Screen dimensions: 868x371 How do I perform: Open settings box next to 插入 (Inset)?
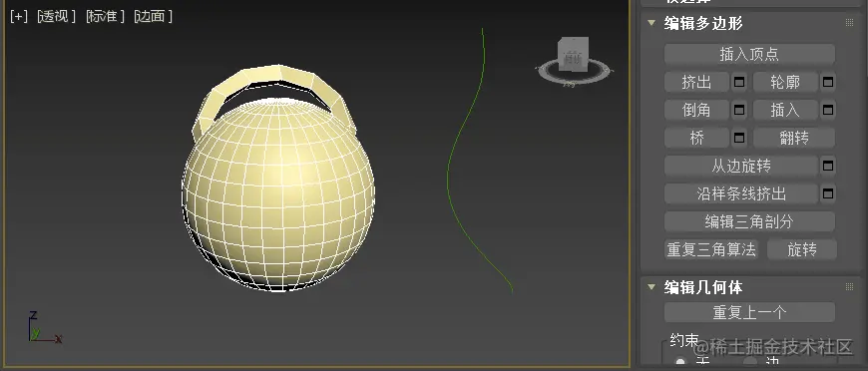(827, 110)
